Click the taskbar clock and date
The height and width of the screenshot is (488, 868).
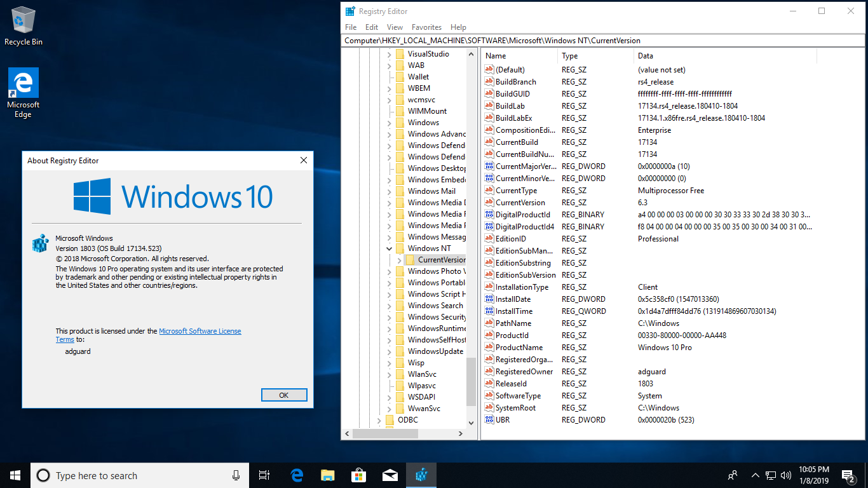coord(813,475)
